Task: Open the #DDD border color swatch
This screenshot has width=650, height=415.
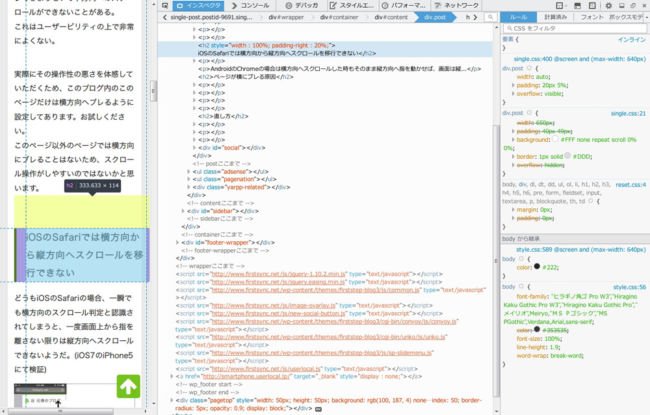Action: pyautogui.click(x=568, y=156)
